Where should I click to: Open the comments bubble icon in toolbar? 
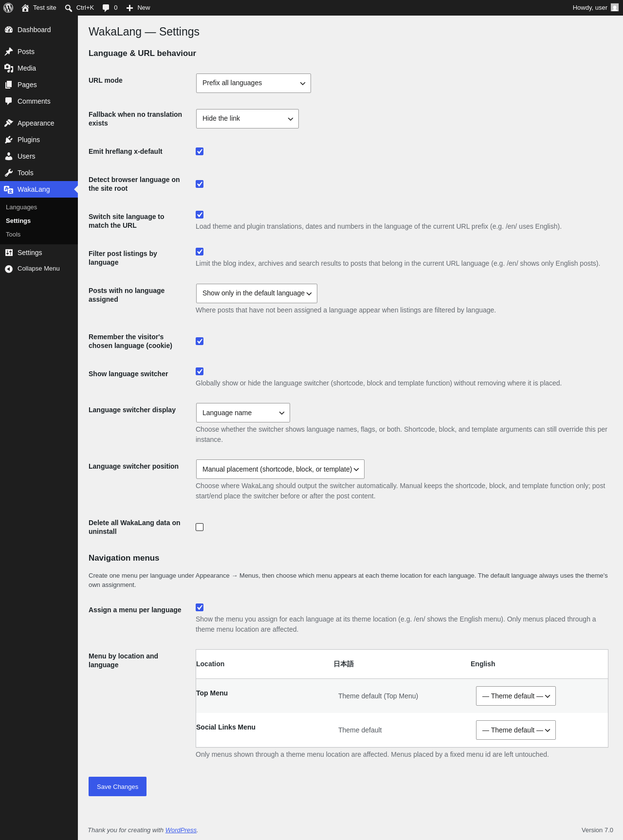106,8
